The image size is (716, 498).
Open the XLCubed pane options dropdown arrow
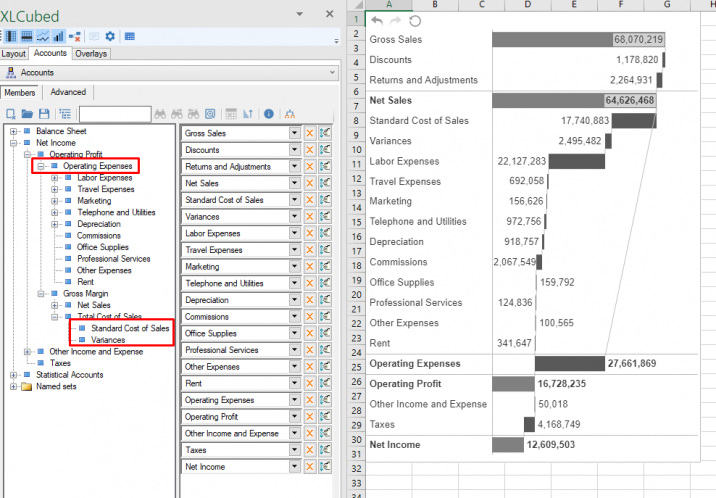(300, 14)
